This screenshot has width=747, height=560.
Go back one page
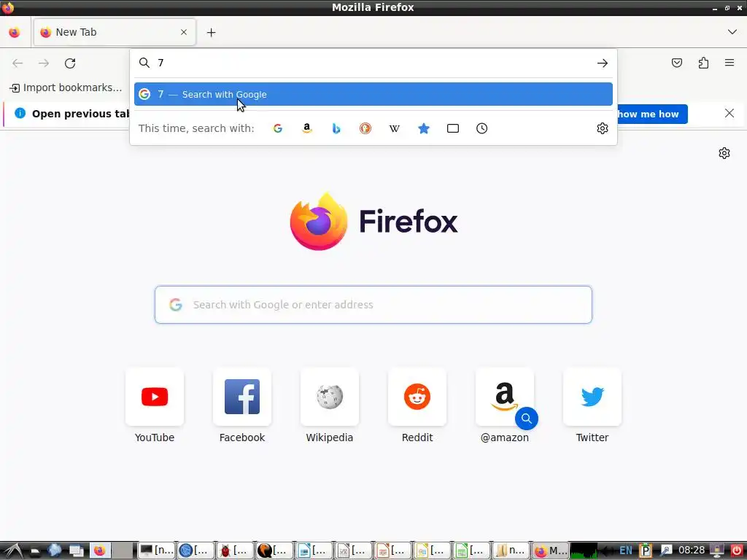tap(18, 63)
